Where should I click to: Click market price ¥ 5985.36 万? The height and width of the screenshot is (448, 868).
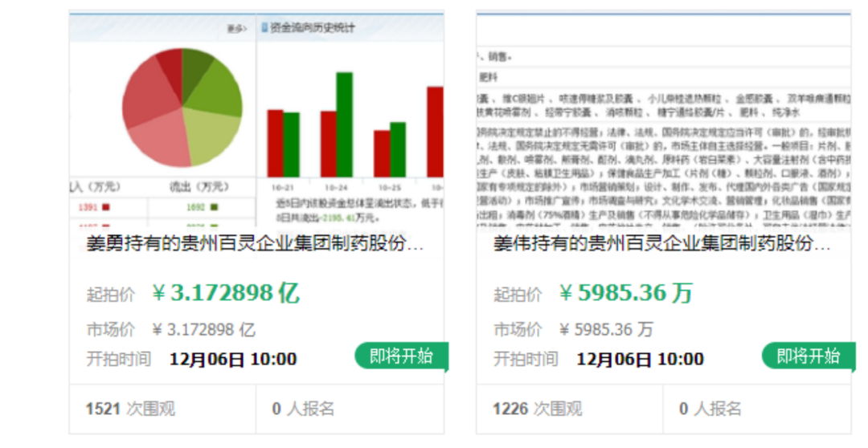click(x=606, y=330)
